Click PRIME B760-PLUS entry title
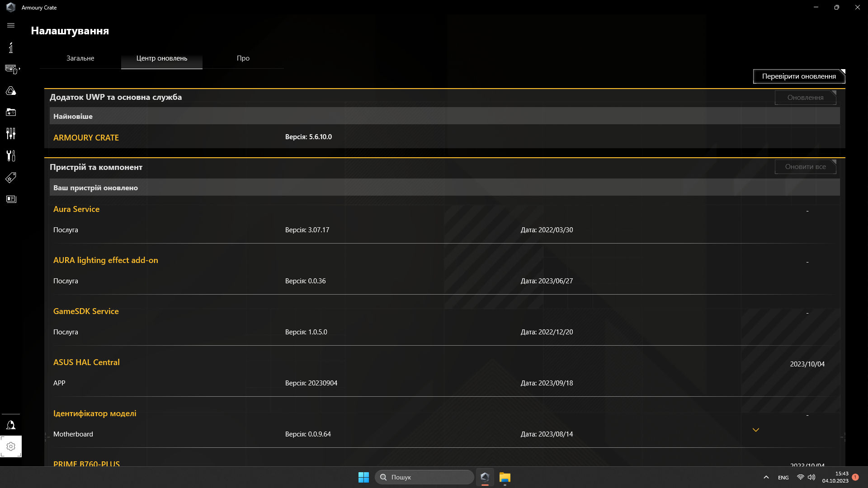868x488 pixels. 86,464
